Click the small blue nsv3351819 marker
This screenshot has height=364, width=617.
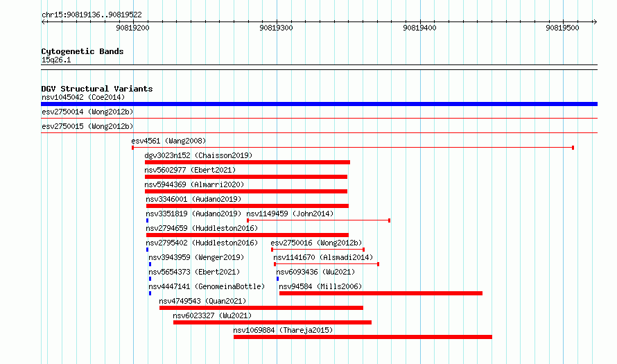[147, 220]
